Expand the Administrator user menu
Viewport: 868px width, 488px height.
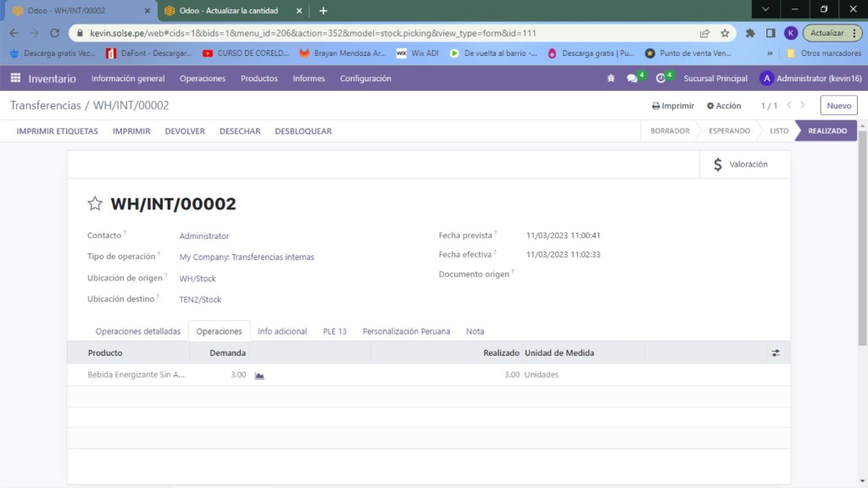click(x=810, y=79)
